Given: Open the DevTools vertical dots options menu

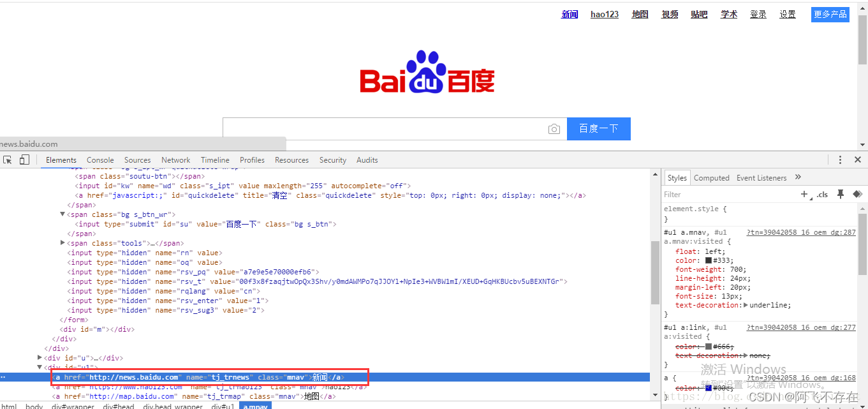Looking at the screenshot, I should [841, 160].
